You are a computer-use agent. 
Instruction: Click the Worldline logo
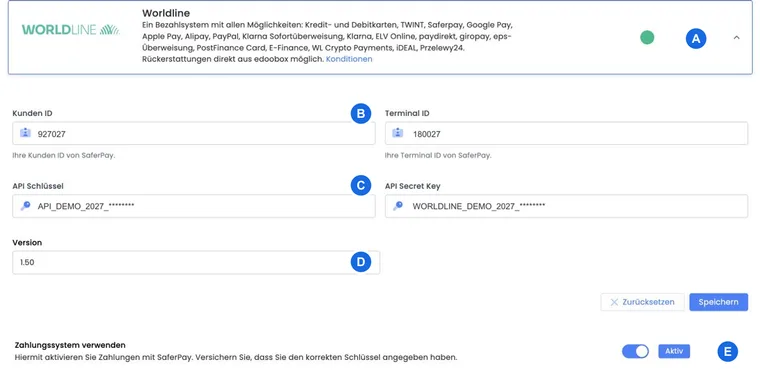pyautogui.click(x=71, y=30)
